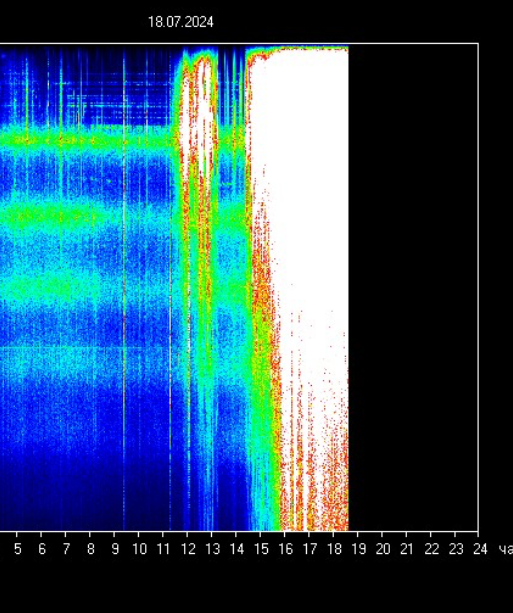Click hour 12 on time axis
Image resolution: width=513 pixels, height=613 pixels.
(188, 549)
